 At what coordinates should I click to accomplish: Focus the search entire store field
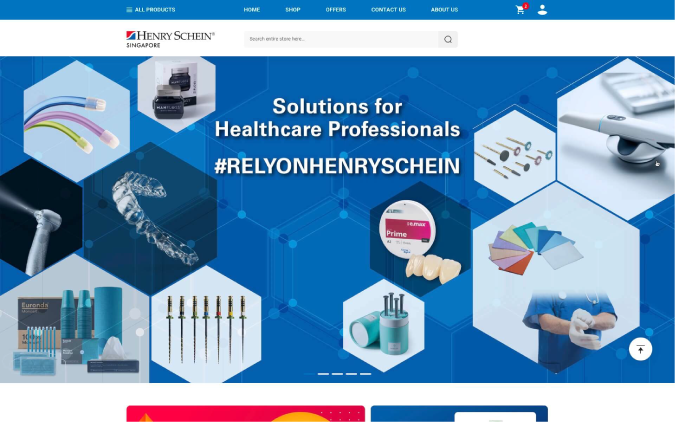point(341,39)
